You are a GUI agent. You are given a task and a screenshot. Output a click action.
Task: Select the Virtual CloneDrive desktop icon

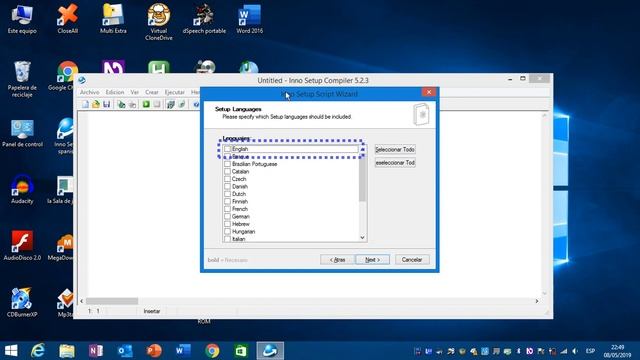click(159, 22)
